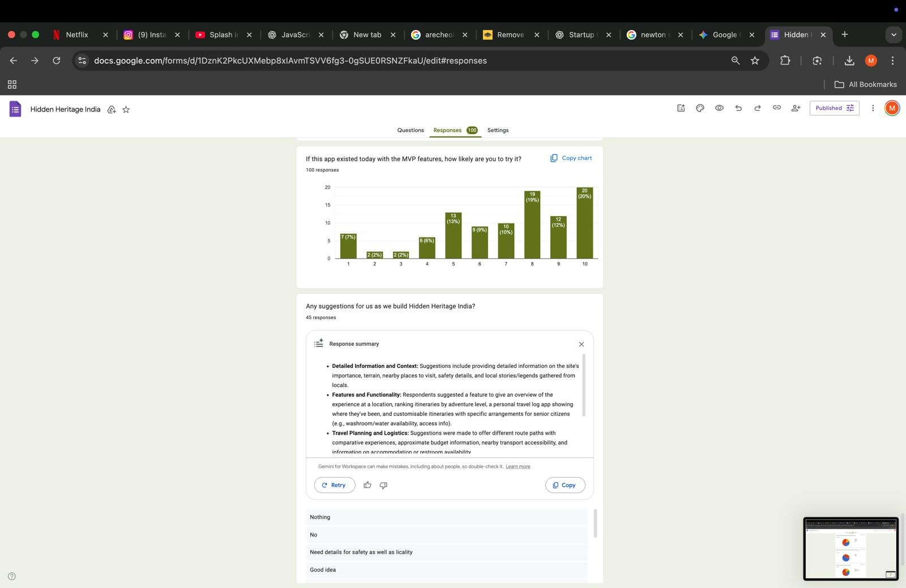
Task: Select the 'Need details for safety' response
Action: [x=447, y=552]
